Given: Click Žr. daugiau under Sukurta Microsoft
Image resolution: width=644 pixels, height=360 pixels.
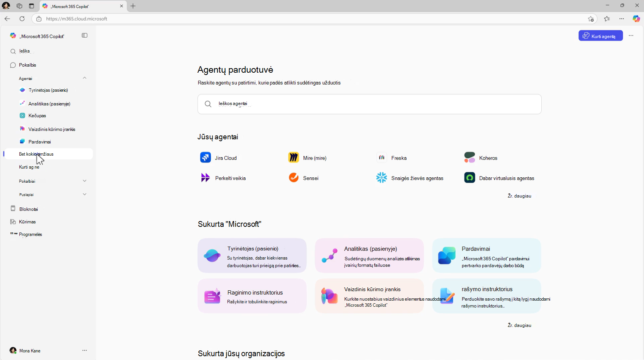Looking at the screenshot, I should click(519, 325).
